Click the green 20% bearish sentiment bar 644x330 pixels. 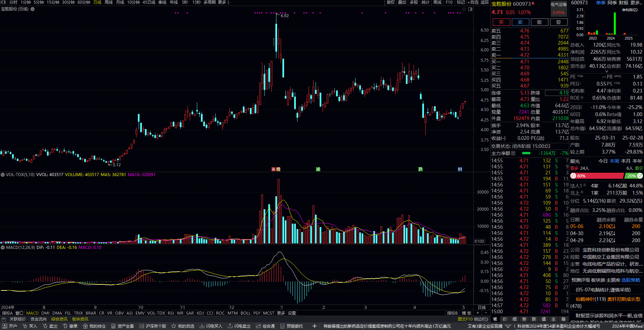tap(634, 176)
